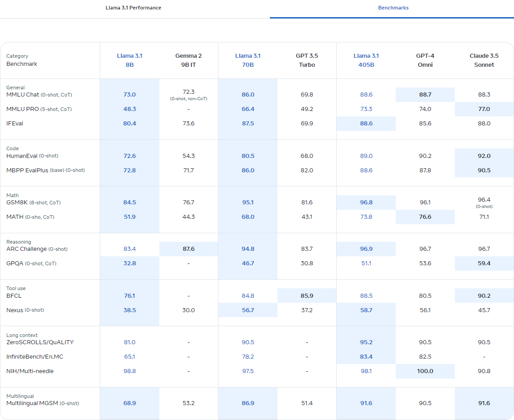Select the MMLU Chat row label
514x420 pixels.
tap(39, 95)
